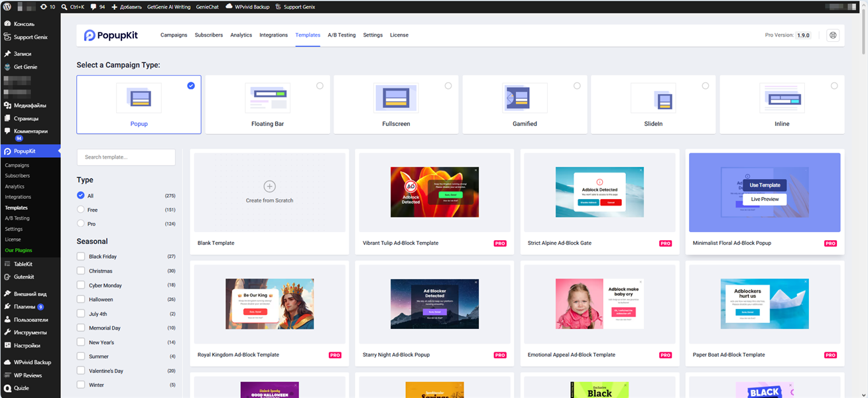Select the Free type filter

pos(81,210)
